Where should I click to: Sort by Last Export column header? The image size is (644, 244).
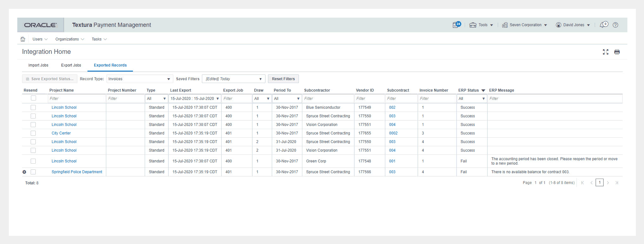click(181, 90)
